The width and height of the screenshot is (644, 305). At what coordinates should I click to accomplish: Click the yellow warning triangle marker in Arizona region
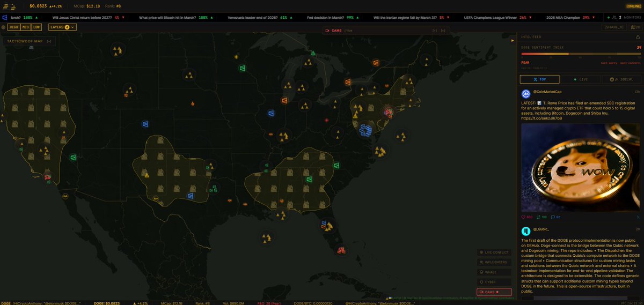[147, 175]
